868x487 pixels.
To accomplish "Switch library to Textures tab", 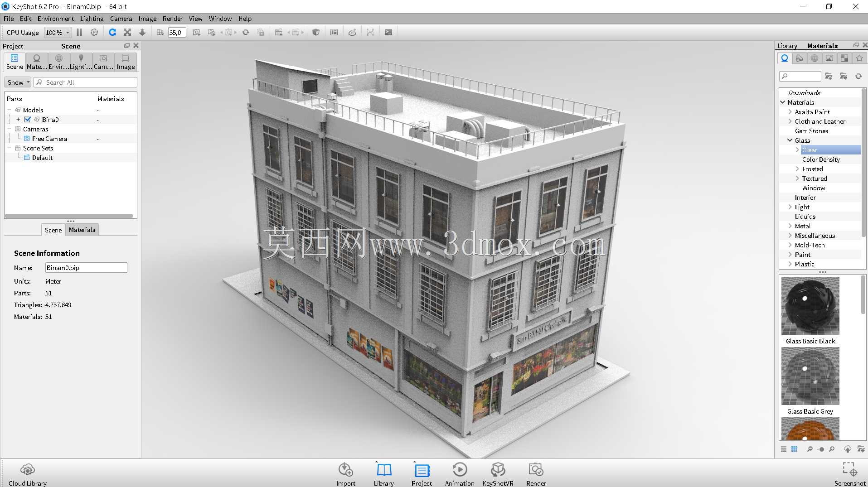I will click(844, 58).
